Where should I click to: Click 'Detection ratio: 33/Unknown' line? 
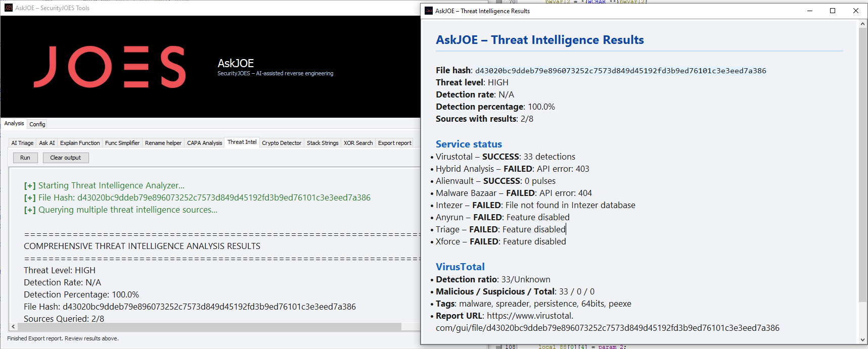[x=493, y=279]
